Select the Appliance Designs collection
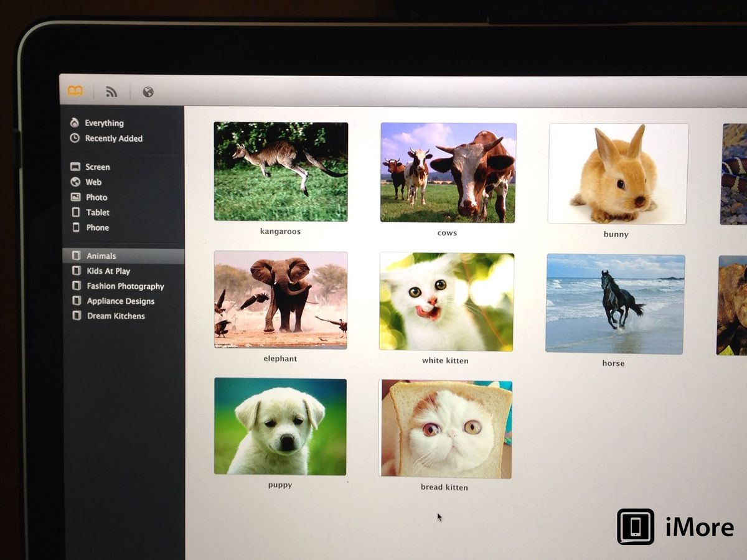Image resolution: width=747 pixels, height=560 pixels. coord(120,301)
